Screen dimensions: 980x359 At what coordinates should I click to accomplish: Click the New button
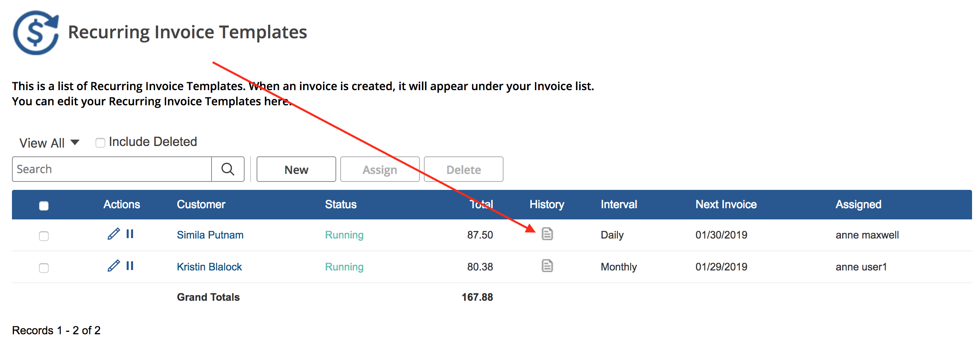point(296,169)
